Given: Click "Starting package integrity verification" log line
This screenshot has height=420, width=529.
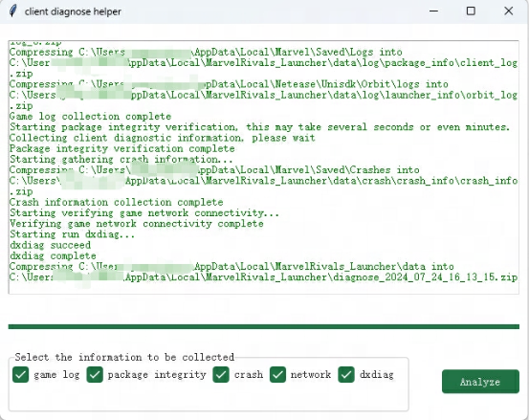Looking at the screenshot, I should point(260,127).
